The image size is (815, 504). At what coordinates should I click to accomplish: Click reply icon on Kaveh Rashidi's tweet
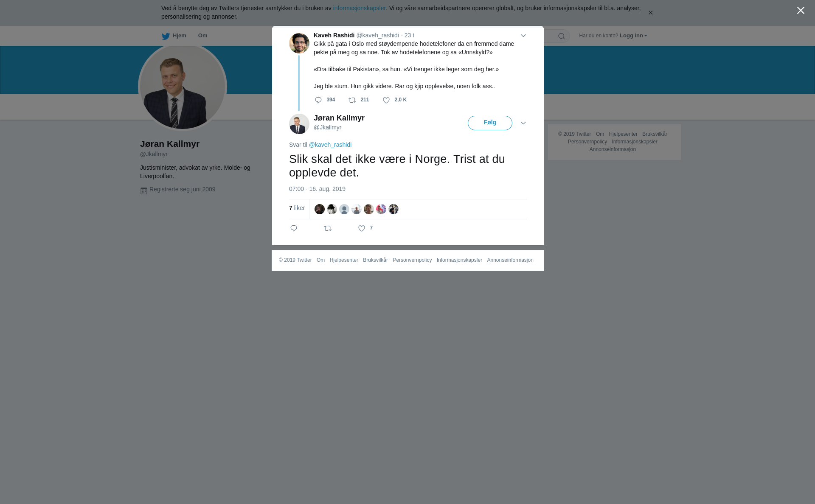(318, 100)
